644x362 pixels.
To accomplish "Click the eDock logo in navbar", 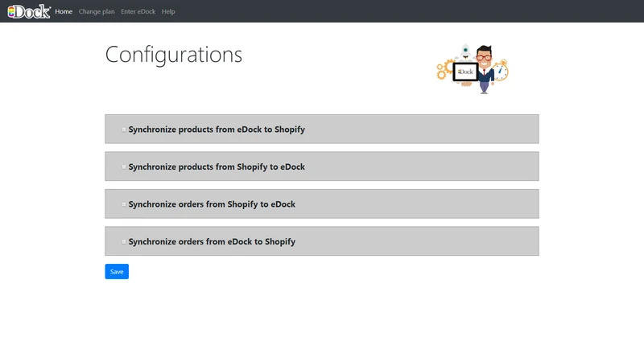I will (29, 11).
